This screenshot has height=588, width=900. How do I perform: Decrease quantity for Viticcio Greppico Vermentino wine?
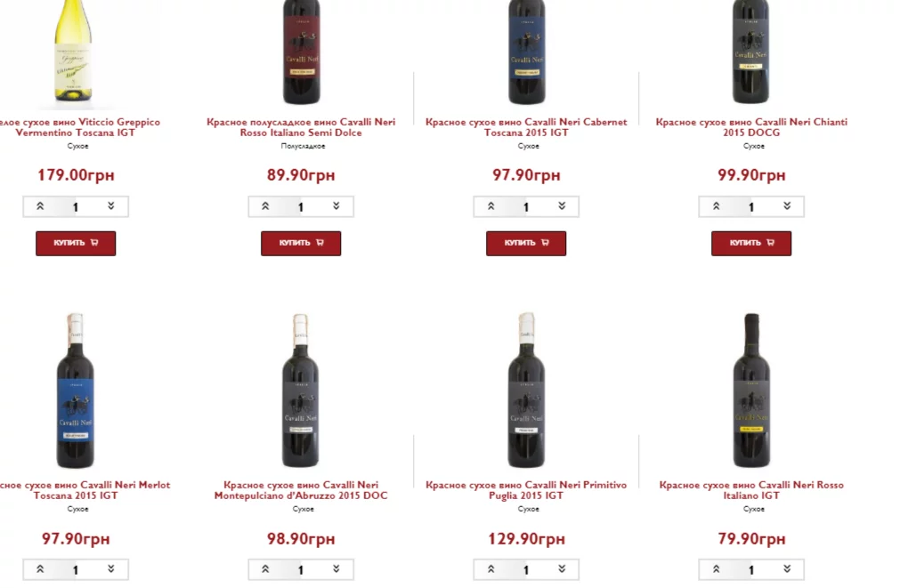click(x=110, y=206)
